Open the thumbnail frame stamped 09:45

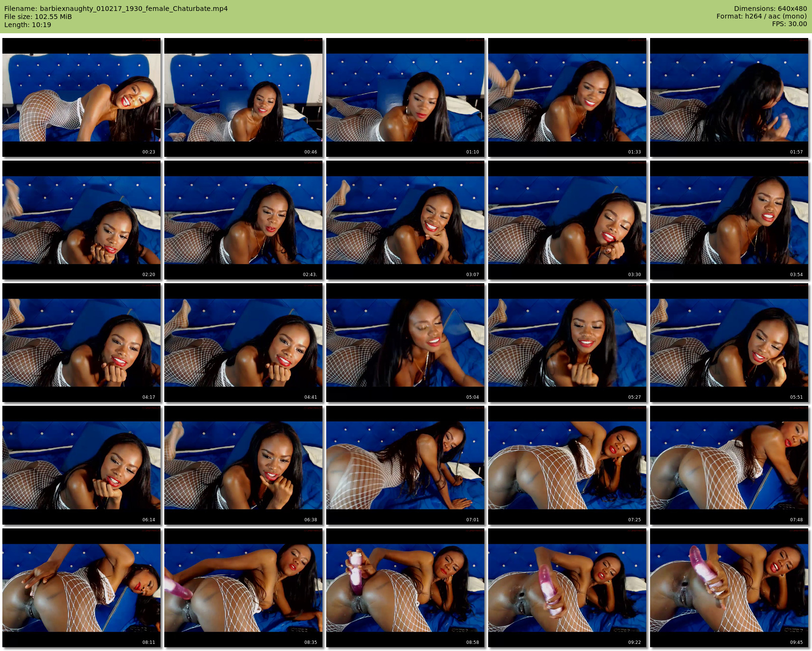point(729,588)
